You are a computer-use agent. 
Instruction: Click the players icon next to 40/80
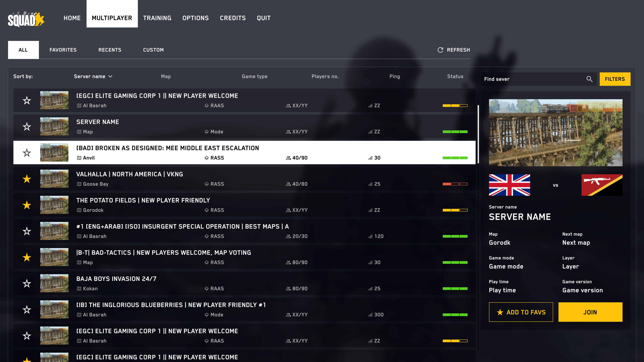288,184
